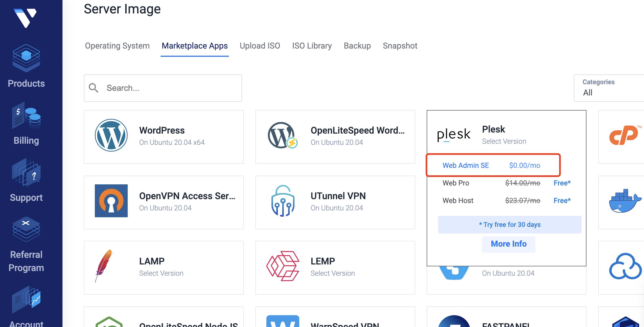Click the UTunnel VPN padlock icon
The height and width of the screenshot is (327, 644).
pyautogui.click(x=283, y=201)
